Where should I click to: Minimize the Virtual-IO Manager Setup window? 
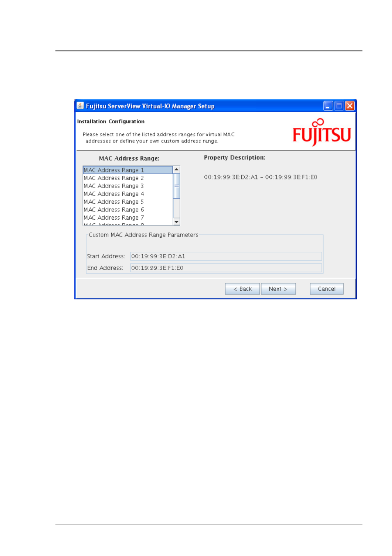(328, 106)
